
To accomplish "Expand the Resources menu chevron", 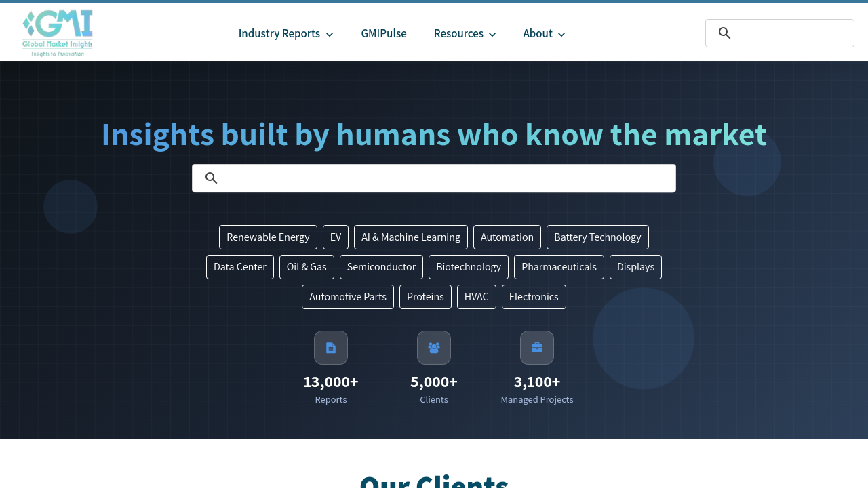I will [x=492, y=35].
